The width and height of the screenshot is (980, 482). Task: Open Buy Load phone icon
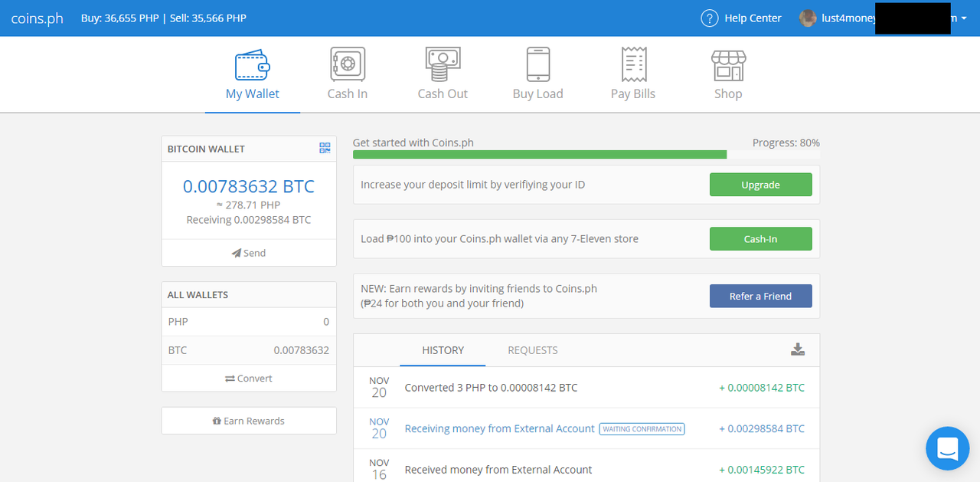537,64
